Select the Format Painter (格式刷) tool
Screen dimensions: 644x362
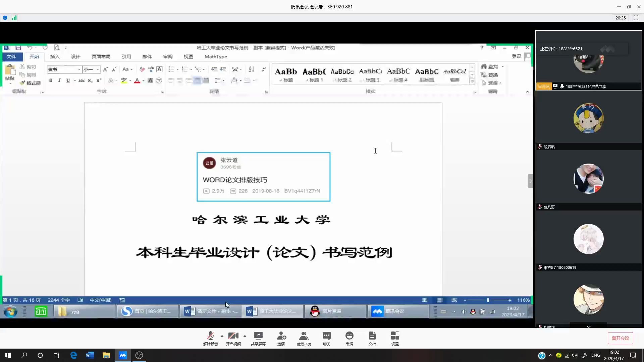30,83
